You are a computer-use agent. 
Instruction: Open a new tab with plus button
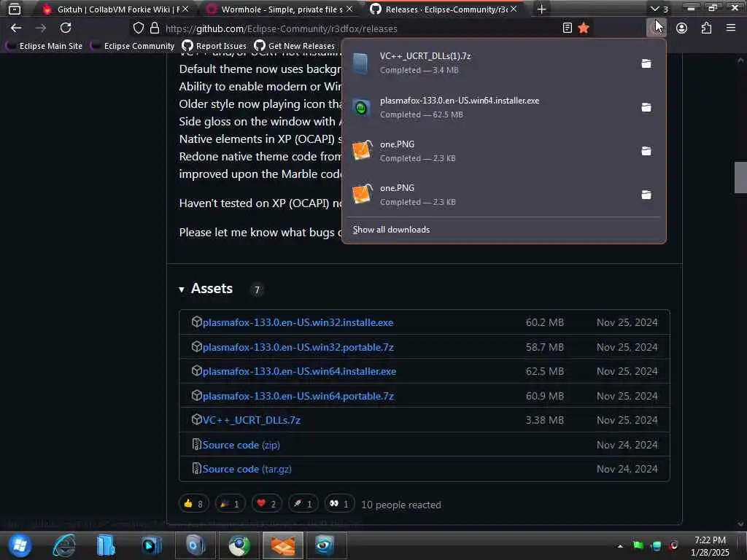[x=541, y=9]
